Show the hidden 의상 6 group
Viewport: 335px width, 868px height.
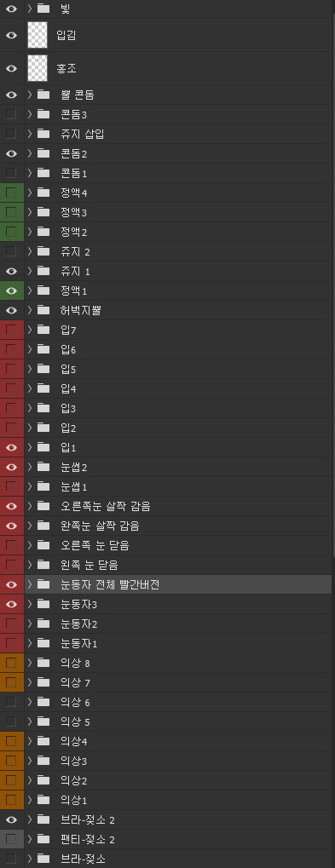tap(11, 703)
